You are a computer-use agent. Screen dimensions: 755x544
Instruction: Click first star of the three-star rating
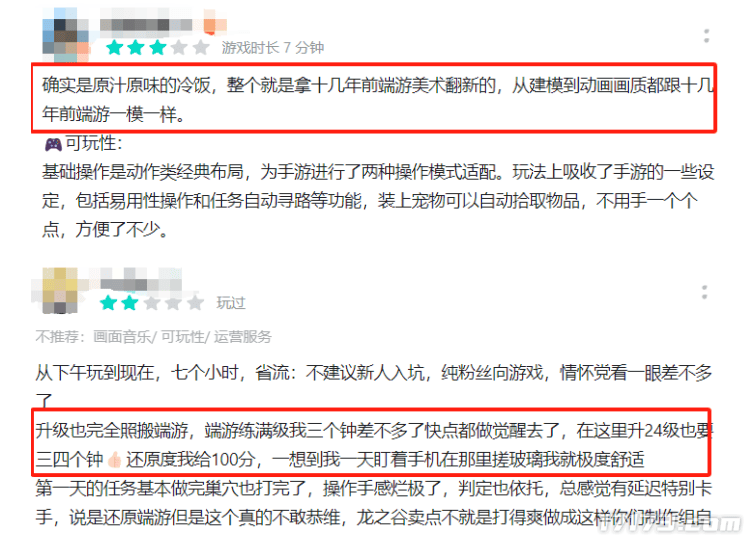pos(115,48)
